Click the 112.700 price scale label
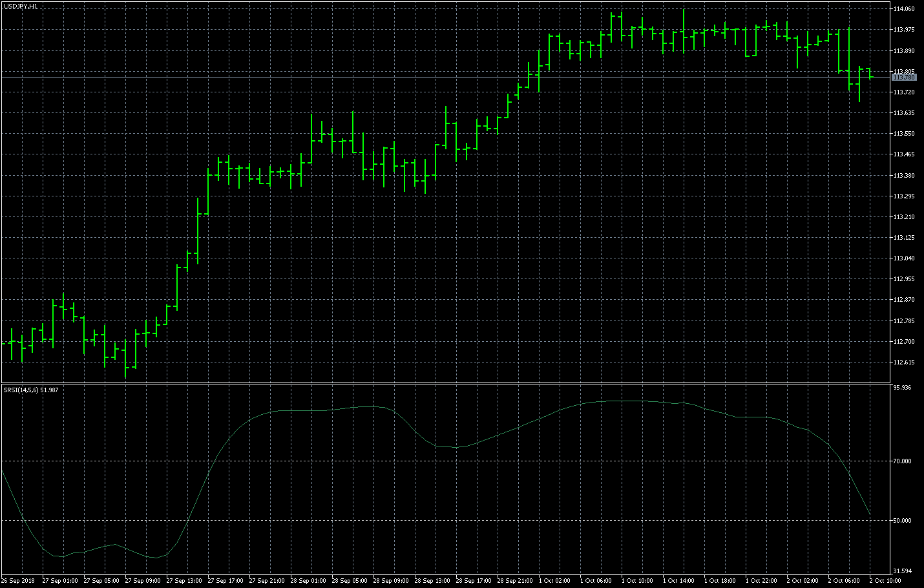The image size is (924, 588). [904, 341]
